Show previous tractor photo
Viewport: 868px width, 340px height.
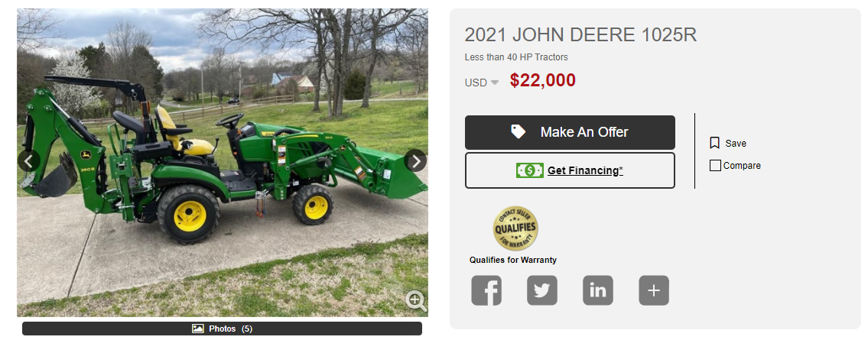(x=29, y=161)
